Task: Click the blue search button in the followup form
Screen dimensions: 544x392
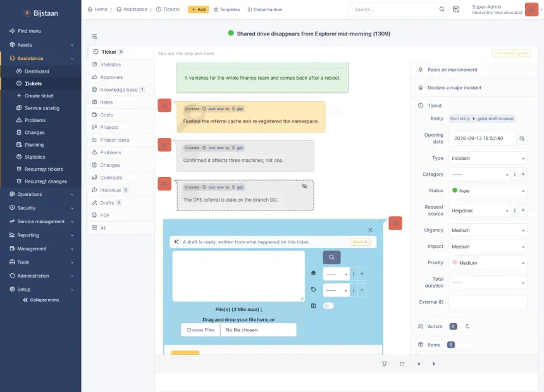Action: click(x=331, y=257)
